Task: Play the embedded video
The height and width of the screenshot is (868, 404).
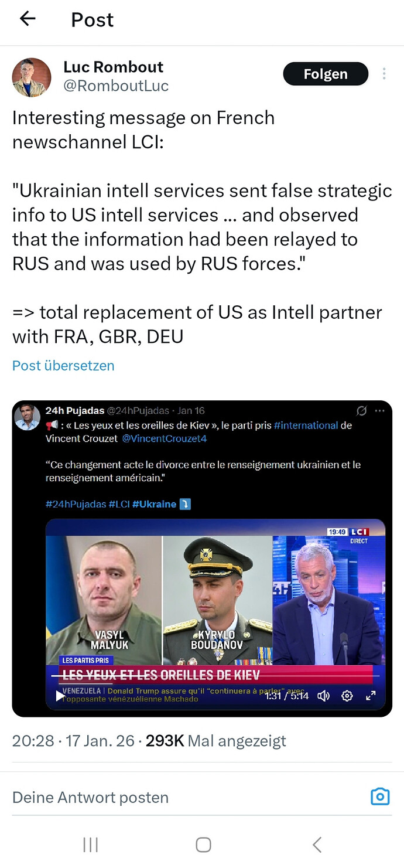Action: tap(60, 696)
